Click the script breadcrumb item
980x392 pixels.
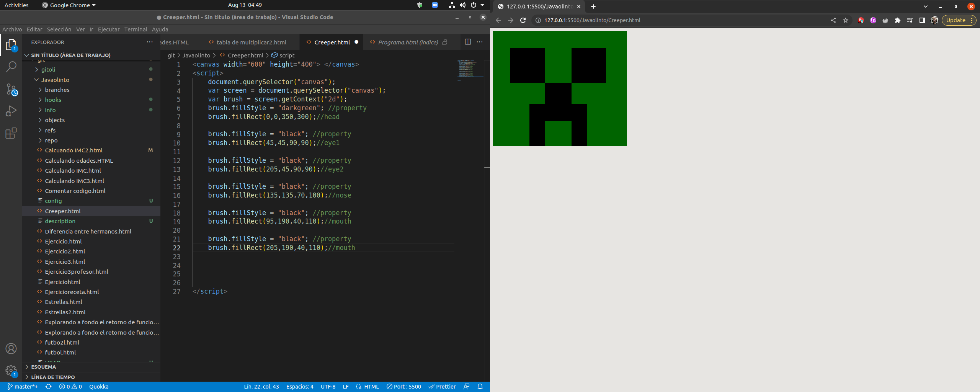coord(283,55)
